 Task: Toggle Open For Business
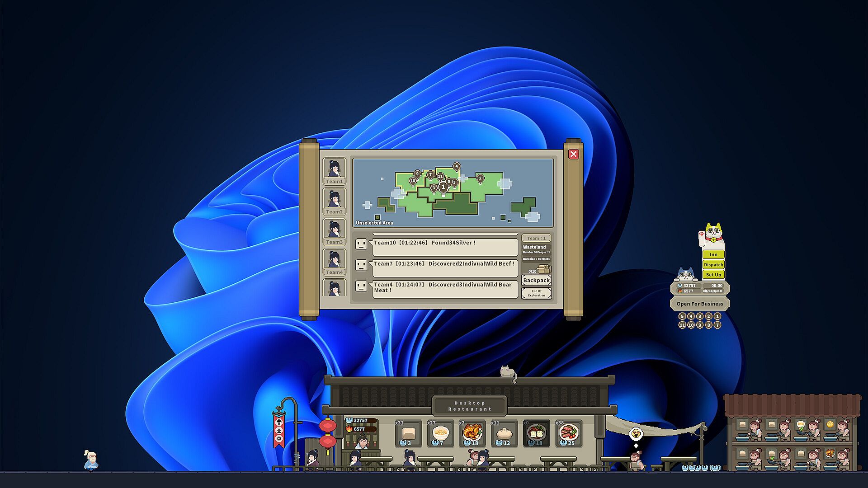[x=699, y=304]
